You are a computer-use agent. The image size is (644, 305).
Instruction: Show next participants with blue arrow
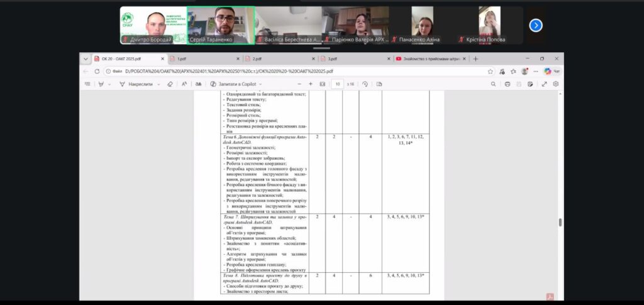536,25
